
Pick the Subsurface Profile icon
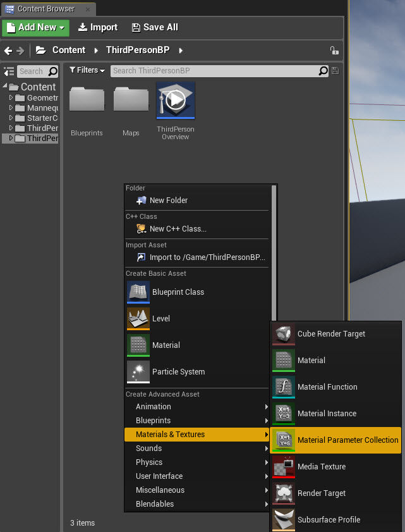(284, 520)
